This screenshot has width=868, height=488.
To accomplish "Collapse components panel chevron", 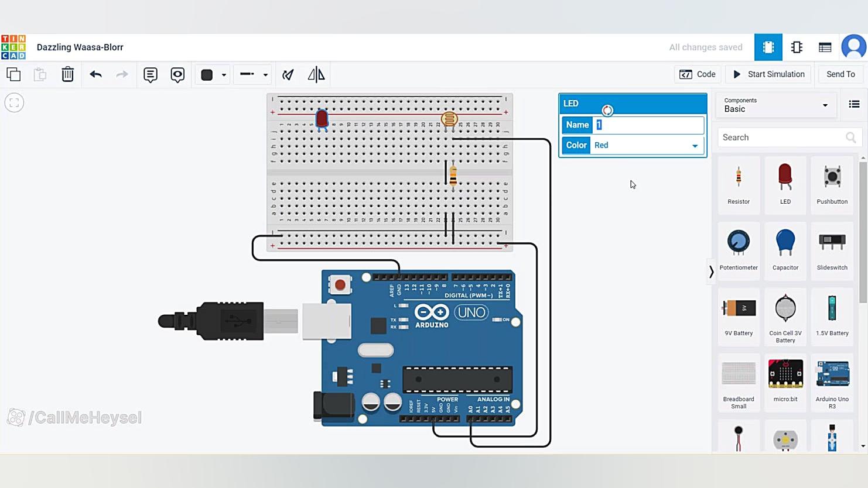I will click(711, 272).
